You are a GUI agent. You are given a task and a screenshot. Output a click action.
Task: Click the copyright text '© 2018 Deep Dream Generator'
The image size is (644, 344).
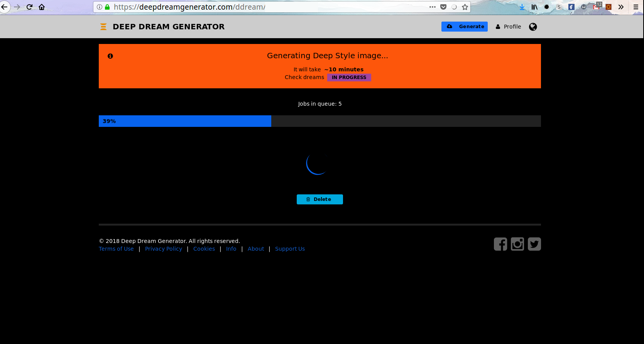coord(143,241)
